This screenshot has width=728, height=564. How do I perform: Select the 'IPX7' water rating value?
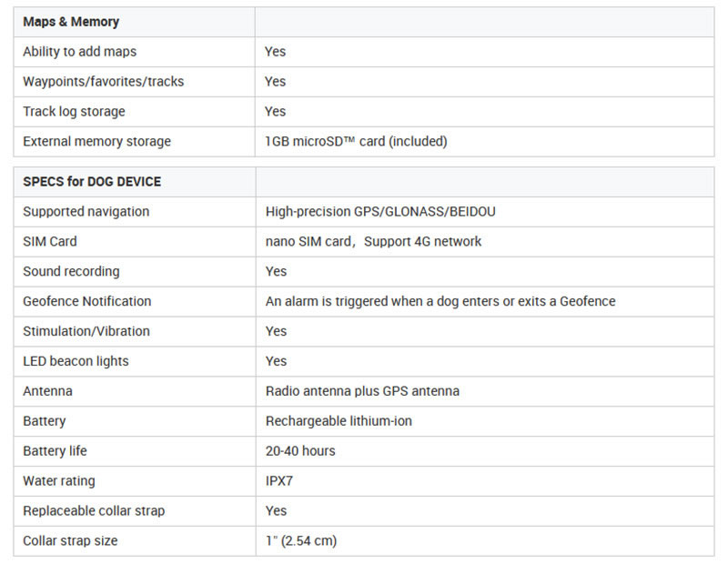tap(279, 481)
